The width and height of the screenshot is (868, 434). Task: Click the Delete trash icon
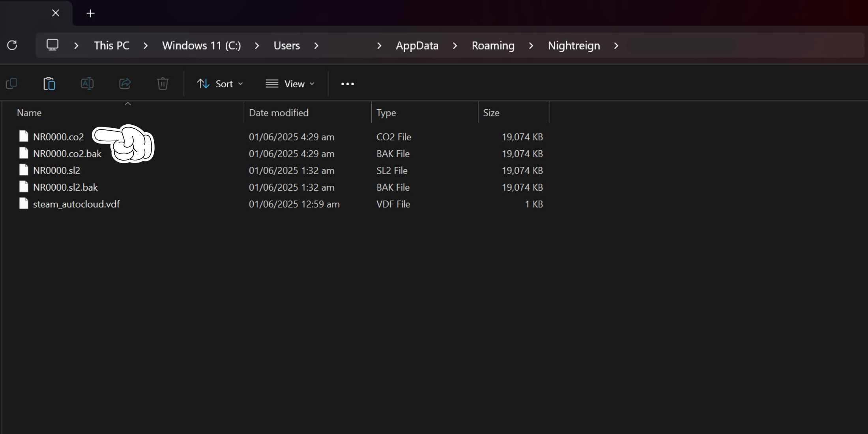(x=163, y=84)
